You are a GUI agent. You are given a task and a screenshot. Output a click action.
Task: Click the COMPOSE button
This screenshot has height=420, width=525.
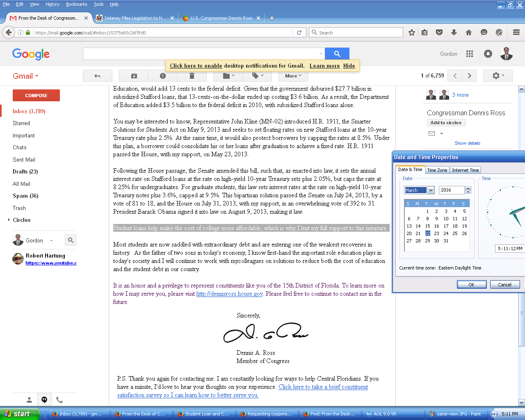pyautogui.click(x=36, y=95)
